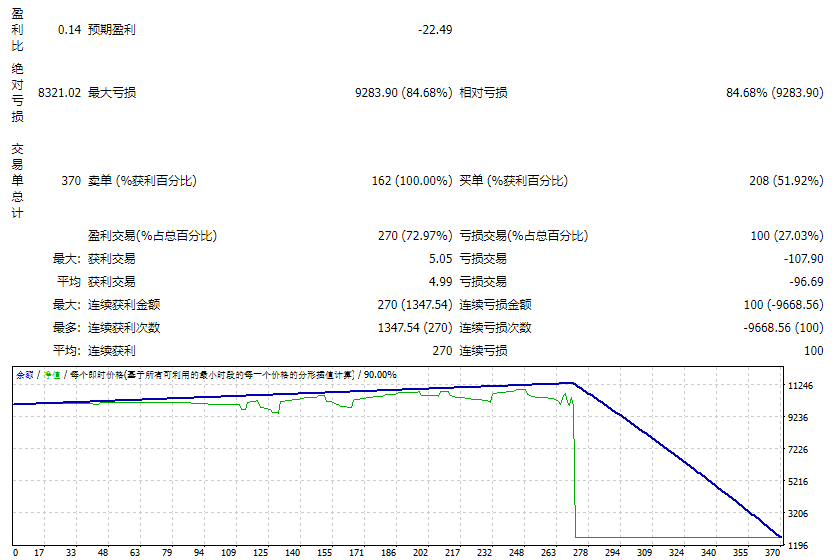Screen dimensions: 834x560
Task: Click the x-axis label "94"
Action: click(x=199, y=553)
